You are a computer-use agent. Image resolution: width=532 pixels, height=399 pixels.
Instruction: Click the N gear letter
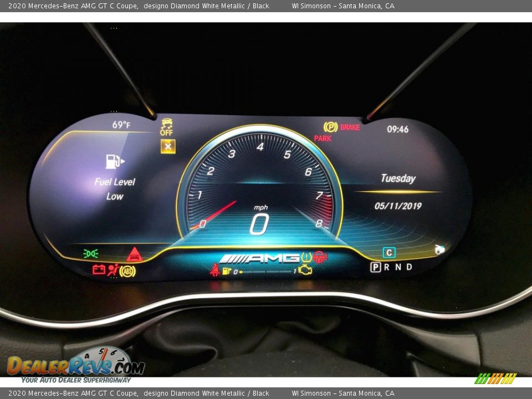398,267
